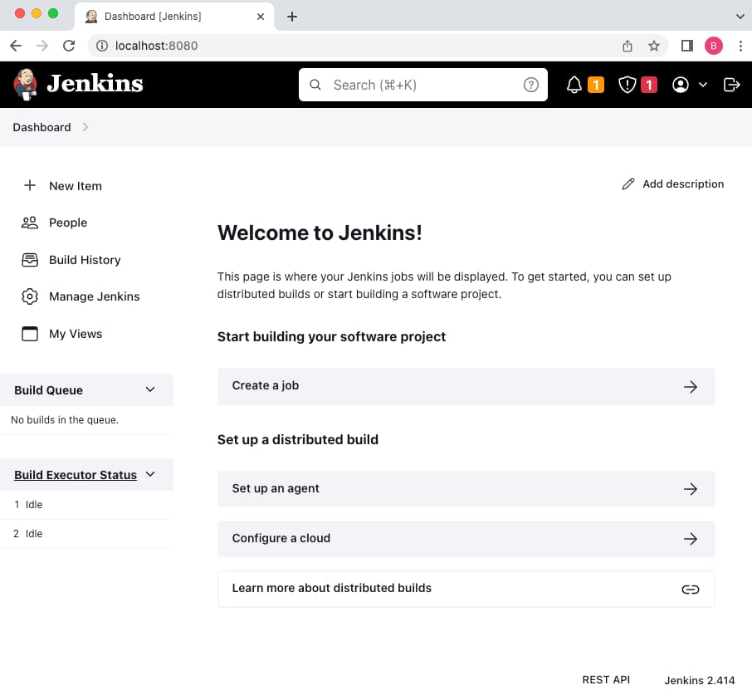
Task: Bookmark this page with star icon
Action: [x=654, y=46]
